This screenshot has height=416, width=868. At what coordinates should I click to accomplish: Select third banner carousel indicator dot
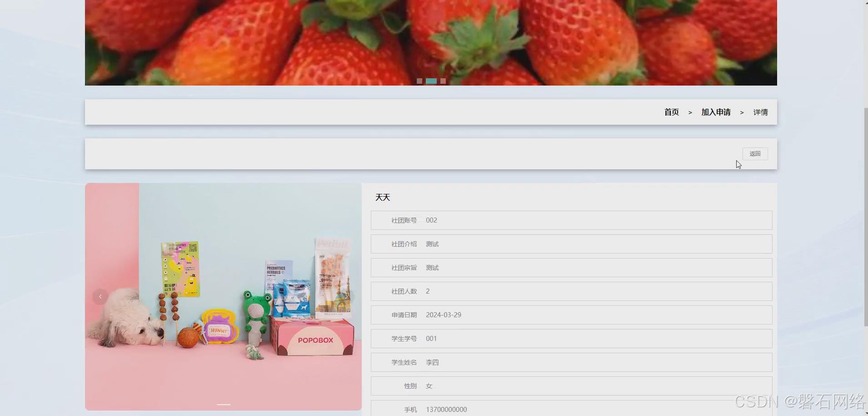click(x=443, y=81)
